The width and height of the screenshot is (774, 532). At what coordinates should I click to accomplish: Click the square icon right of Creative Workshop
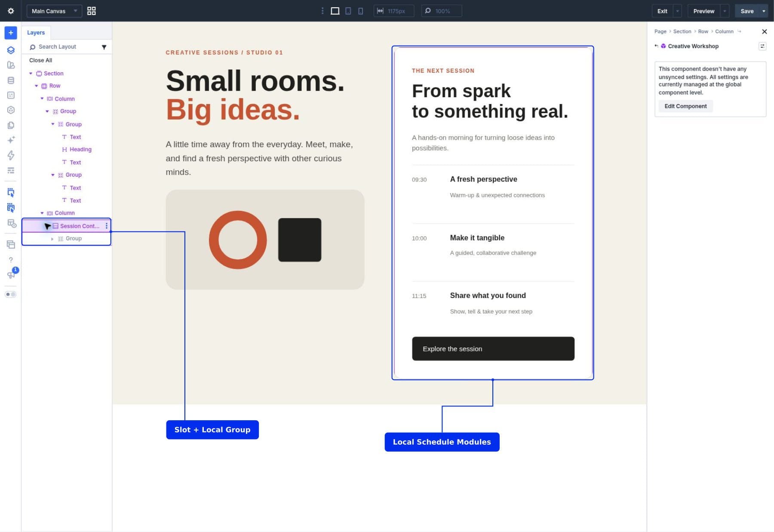tap(762, 46)
